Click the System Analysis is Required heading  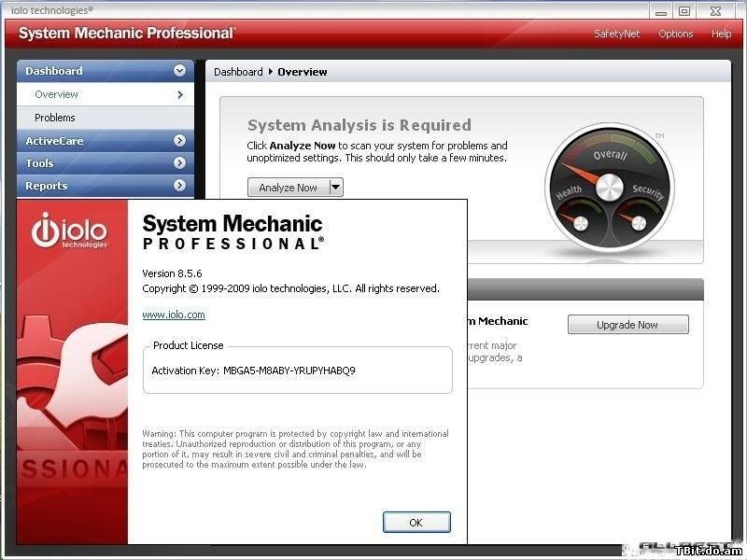359,125
